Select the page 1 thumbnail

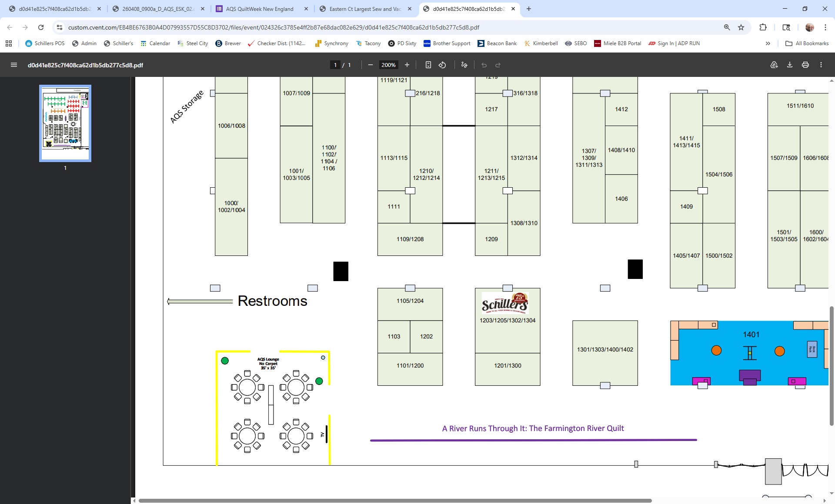pyautogui.click(x=65, y=123)
